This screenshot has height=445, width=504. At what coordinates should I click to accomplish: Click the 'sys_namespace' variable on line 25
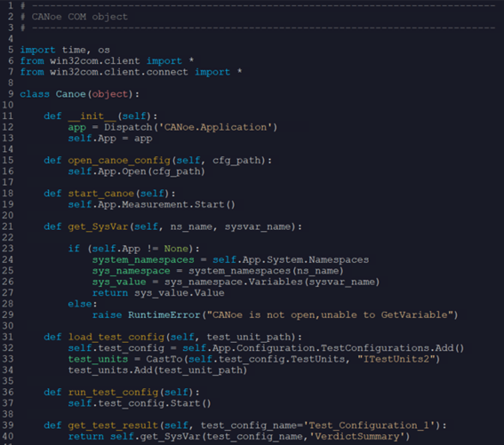point(132,271)
